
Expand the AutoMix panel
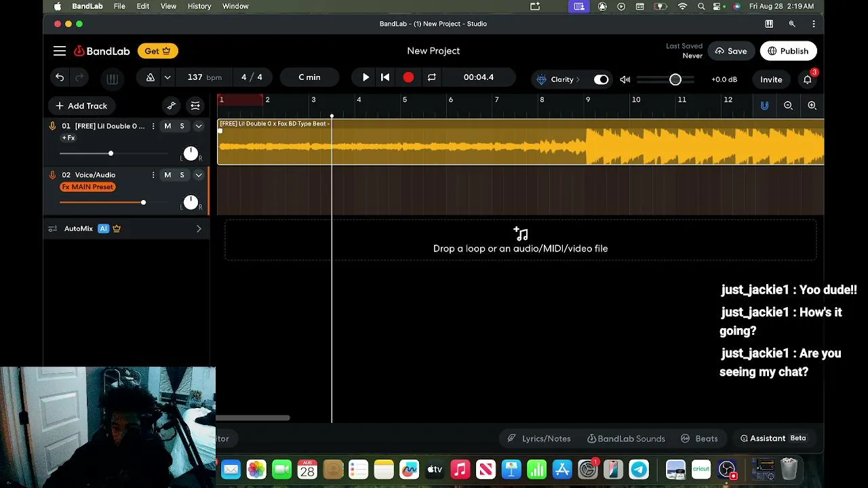pyautogui.click(x=199, y=229)
